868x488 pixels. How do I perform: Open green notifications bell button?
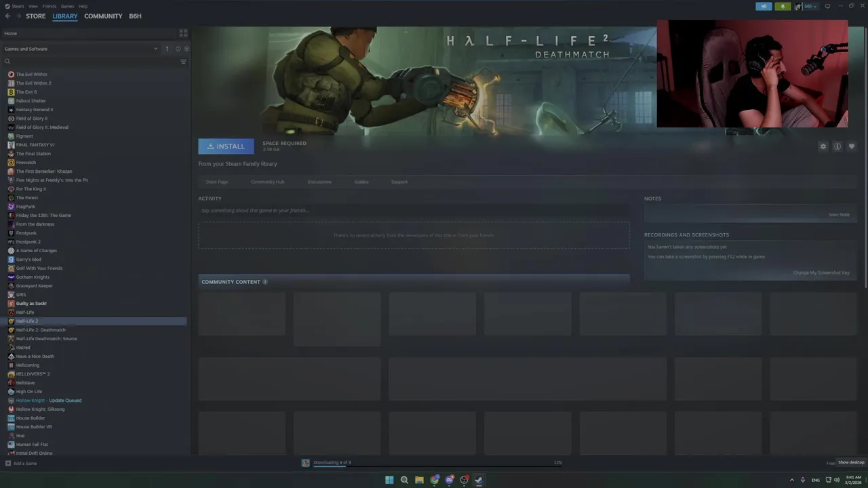(783, 6)
